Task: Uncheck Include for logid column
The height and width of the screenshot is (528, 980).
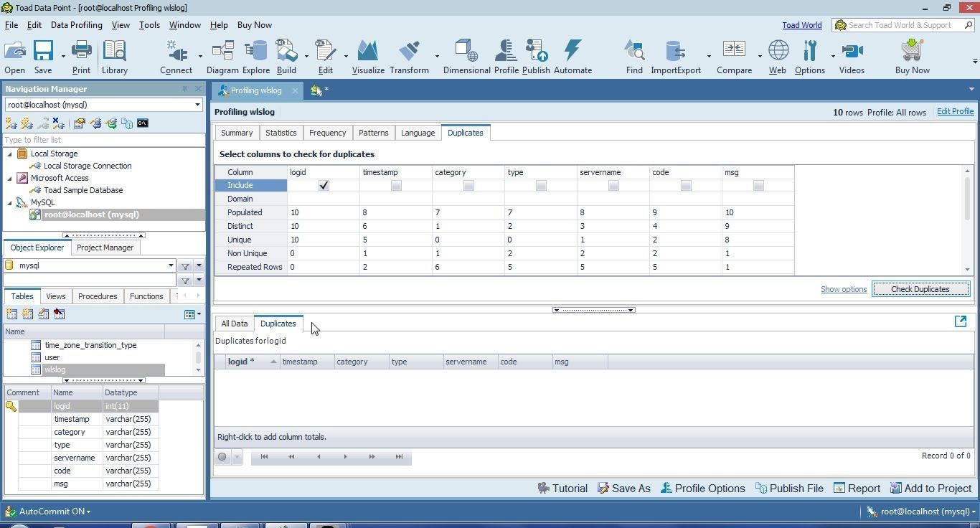Action: coord(324,185)
